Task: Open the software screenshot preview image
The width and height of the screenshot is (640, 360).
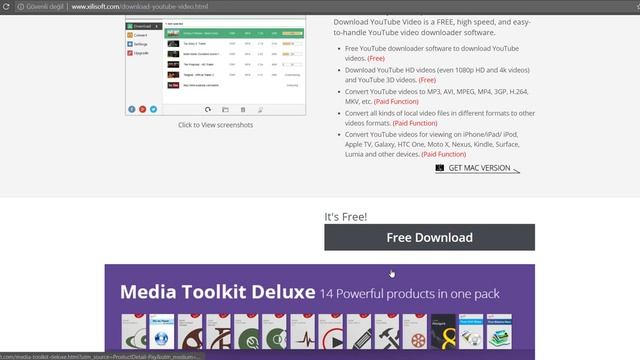Action: point(216,65)
